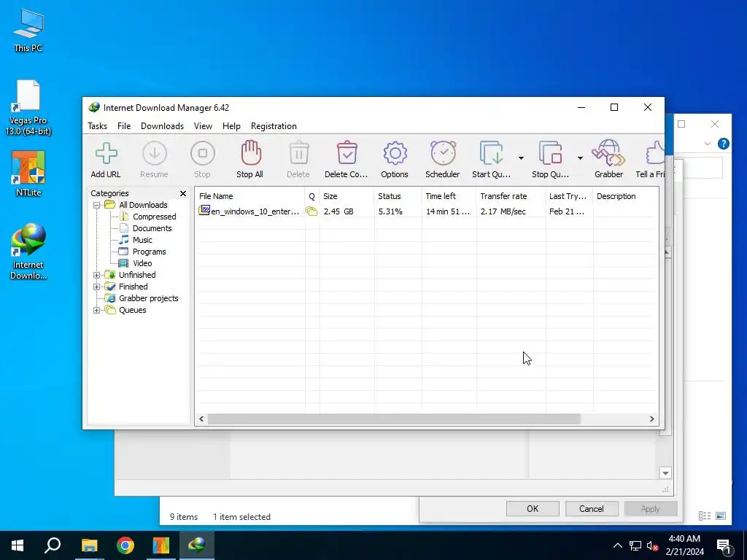Expand the Unfinished category node

coord(97,275)
